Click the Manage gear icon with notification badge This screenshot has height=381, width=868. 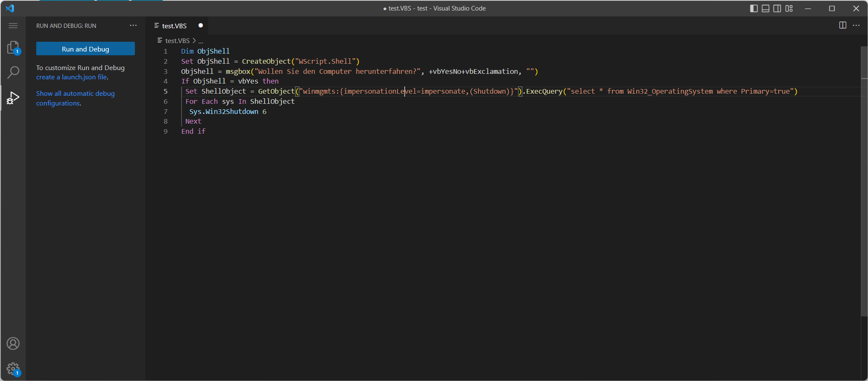(x=13, y=368)
